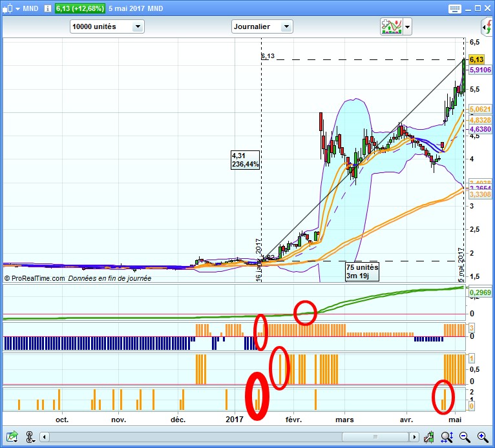
Task: Click the 6,13 (+12,68%) price badge
Action: [x=82, y=8]
